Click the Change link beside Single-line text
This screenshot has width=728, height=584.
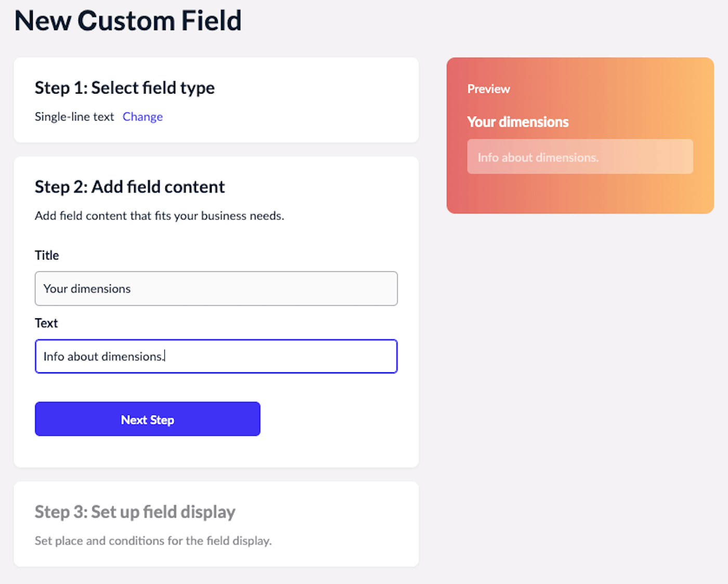[x=142, y=116]
